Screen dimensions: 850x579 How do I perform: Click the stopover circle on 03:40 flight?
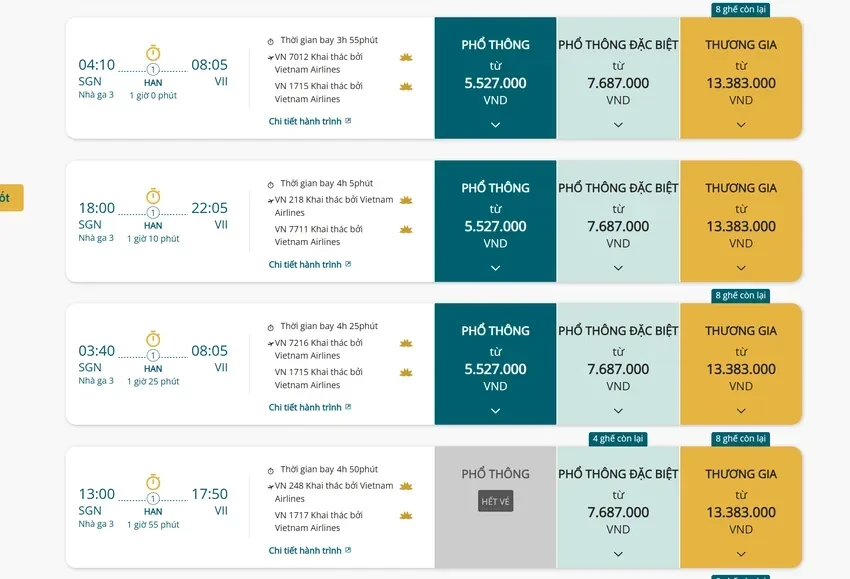click(153, 355)
